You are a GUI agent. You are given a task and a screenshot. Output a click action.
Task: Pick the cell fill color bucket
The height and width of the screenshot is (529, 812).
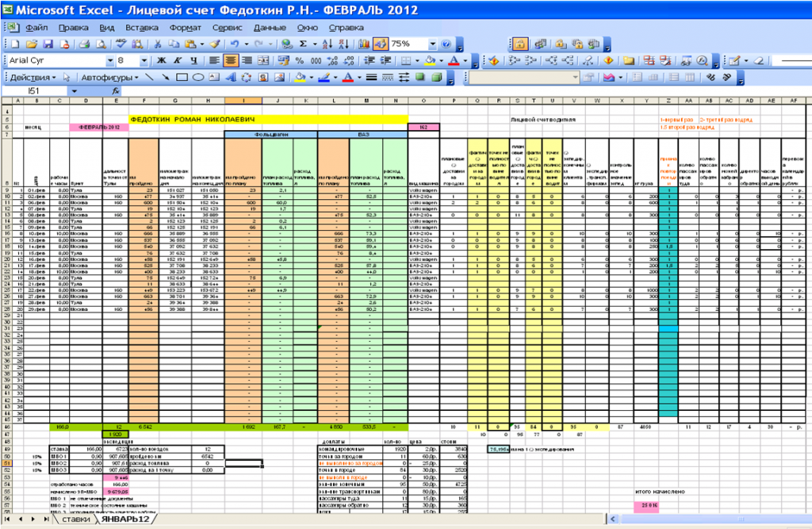coord(430,60)
